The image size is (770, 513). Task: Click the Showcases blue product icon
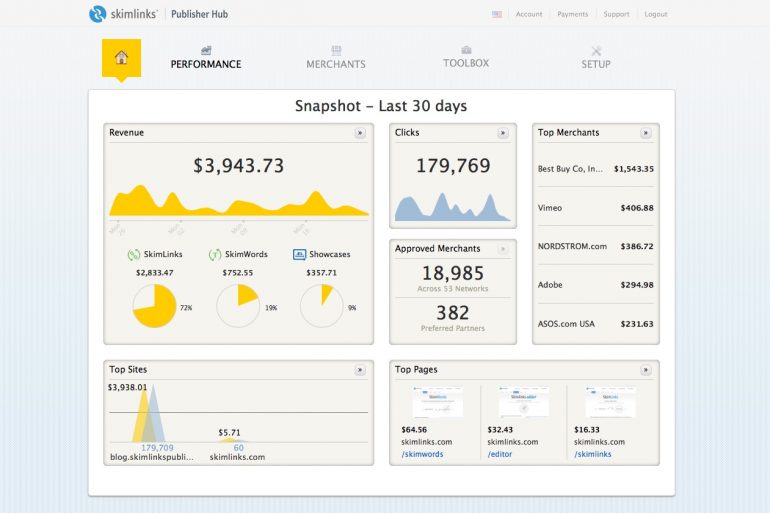[299, 255]
